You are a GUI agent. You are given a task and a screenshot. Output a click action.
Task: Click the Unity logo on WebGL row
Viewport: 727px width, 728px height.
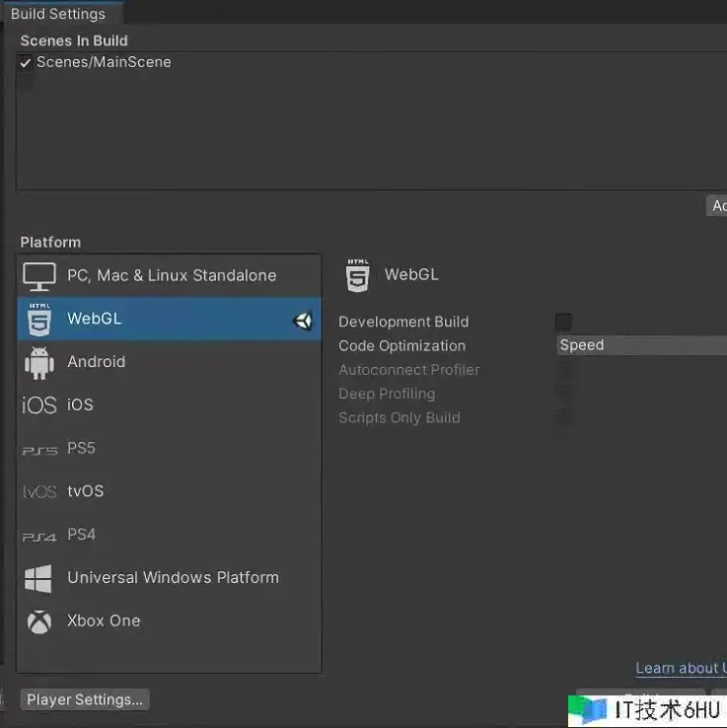(x=303, y=321)
